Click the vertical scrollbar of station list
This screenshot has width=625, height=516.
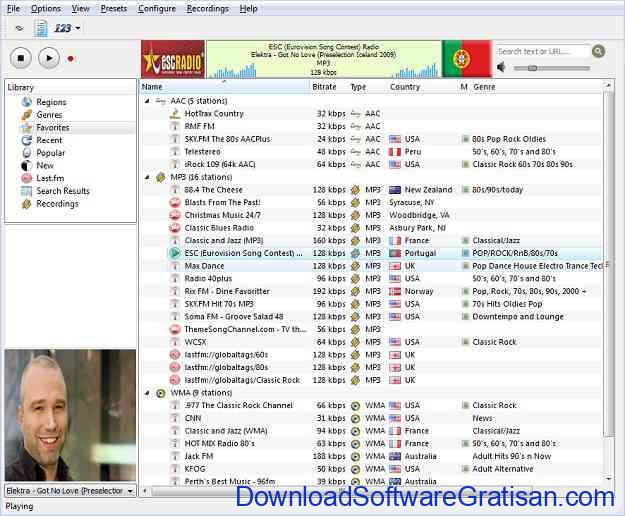(x=608, y=263)
